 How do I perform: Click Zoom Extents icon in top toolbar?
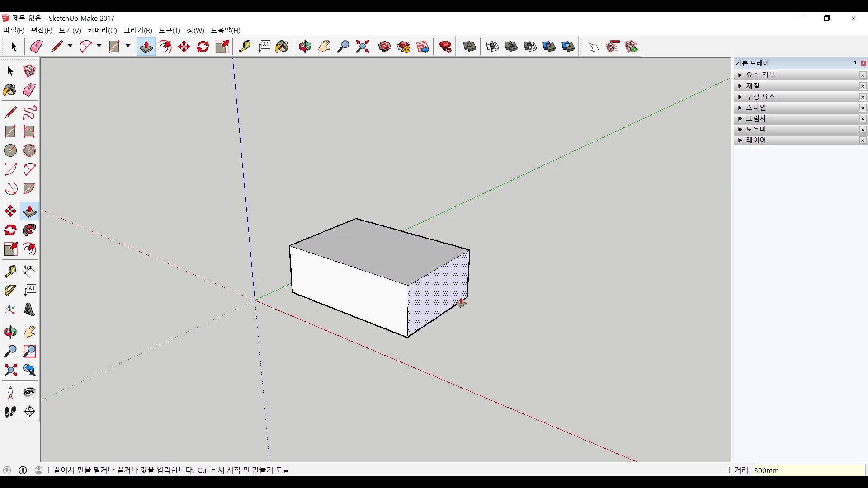tap(363, 47)
